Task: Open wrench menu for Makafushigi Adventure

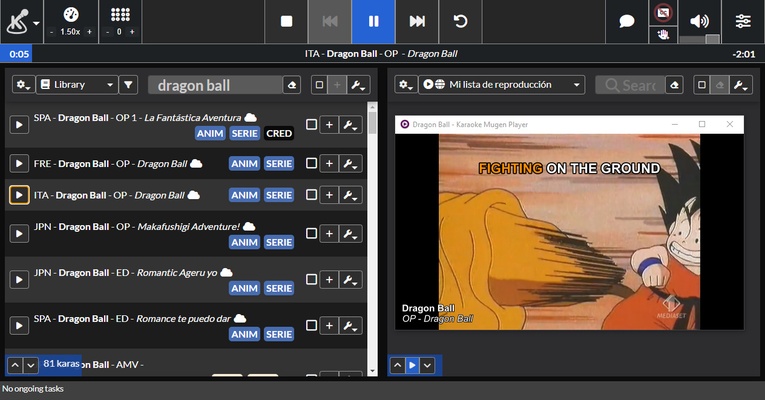Action: (351, 234)
